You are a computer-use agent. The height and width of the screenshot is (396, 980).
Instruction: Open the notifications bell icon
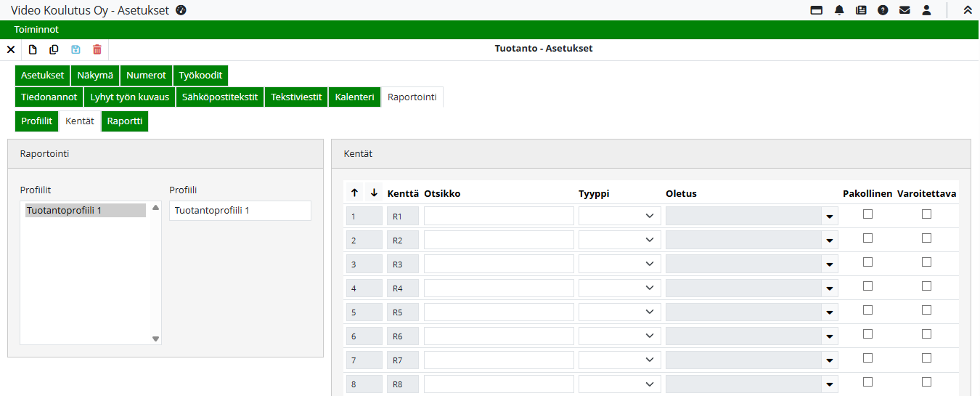tap(839, 10)
